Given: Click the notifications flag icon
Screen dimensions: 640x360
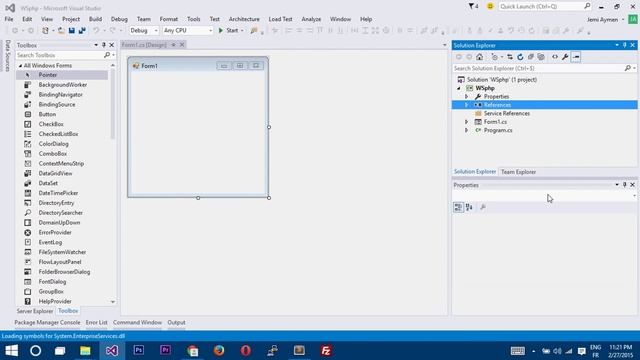Looking at the screenshot, I should click(473, 7).
